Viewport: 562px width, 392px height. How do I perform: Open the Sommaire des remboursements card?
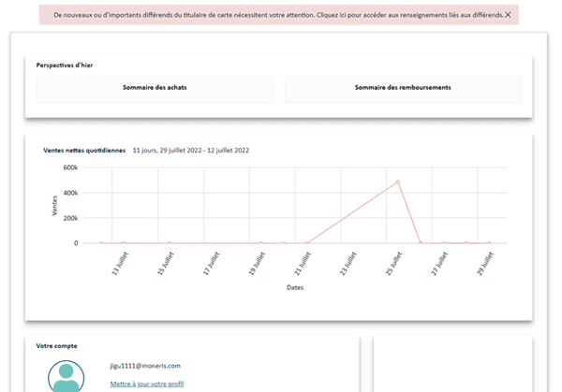(x=403, y=89)
